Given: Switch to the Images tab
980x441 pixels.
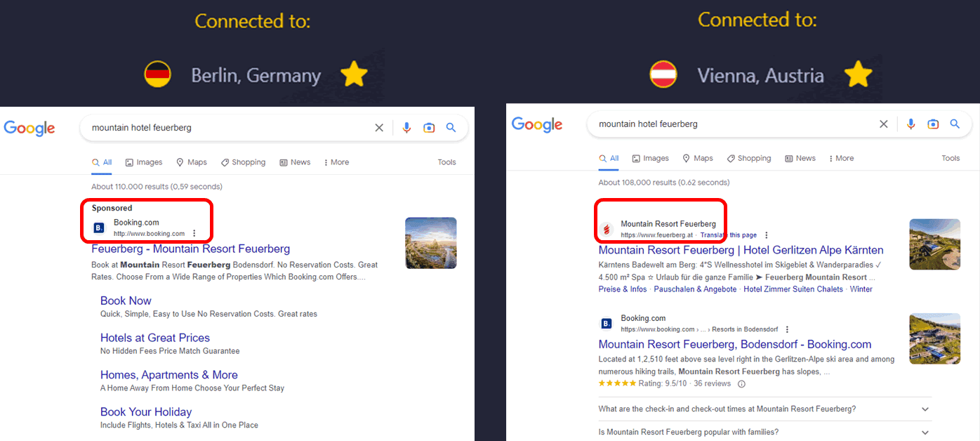Looking at the screenshot, I should (143, 162).
